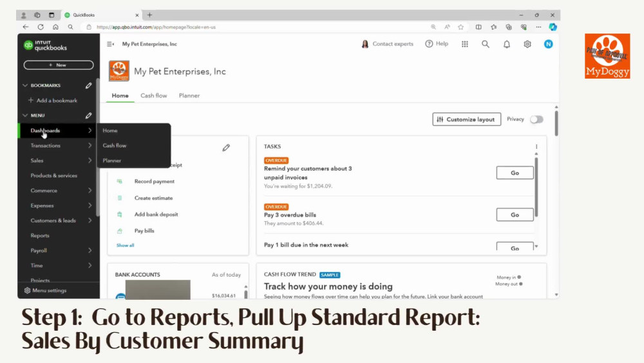Open browser favorites list icon

(494, 27)
